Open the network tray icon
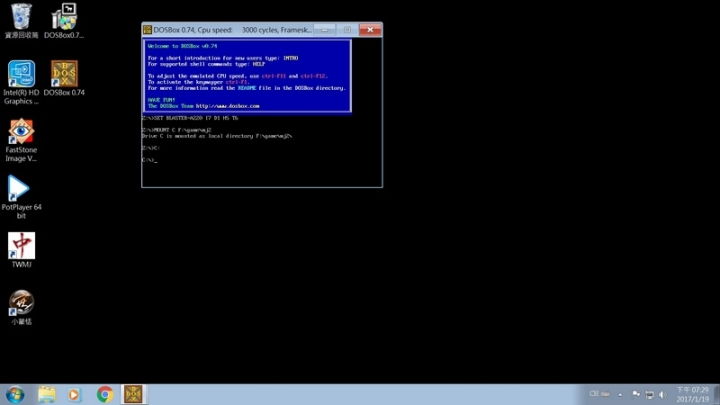Image resolution: width=720 pixels, height=405 pixels. 649,394
